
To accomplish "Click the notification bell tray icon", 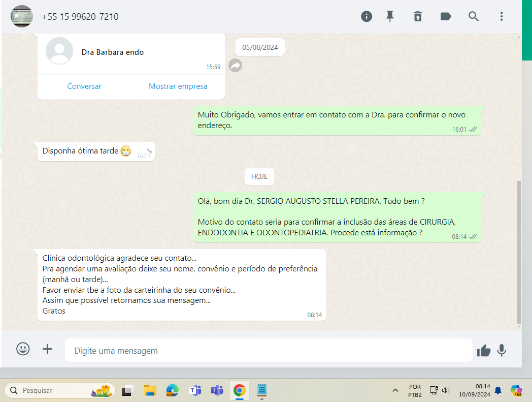I will (x=498, y=390).
